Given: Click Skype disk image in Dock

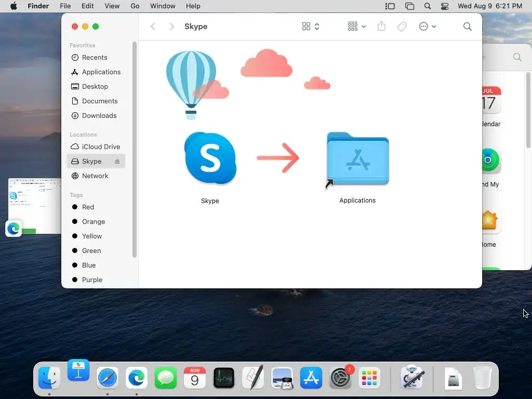Looking at the screenshot, I should point(453,377).
